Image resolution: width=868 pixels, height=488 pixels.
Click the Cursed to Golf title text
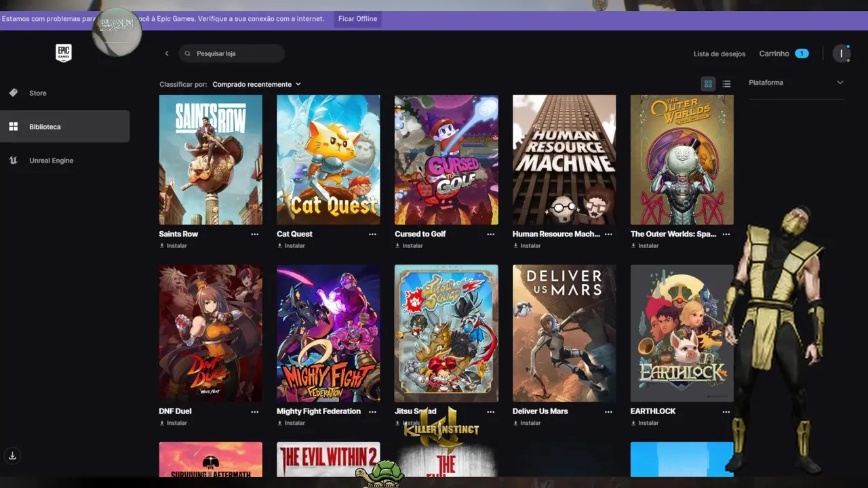(420, 234)
